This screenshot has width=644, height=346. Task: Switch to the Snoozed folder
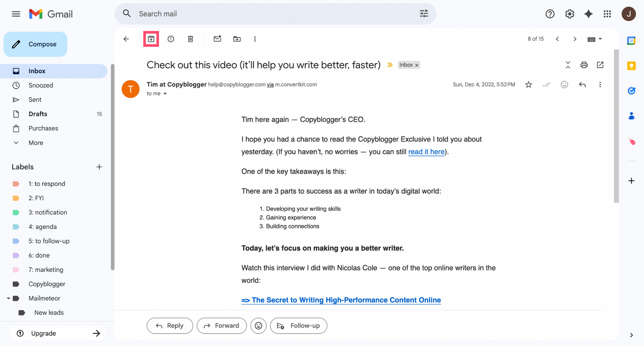(40, 85)
